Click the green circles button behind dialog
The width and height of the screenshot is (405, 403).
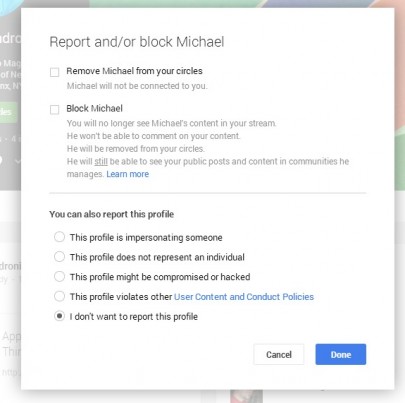[8, 112]
